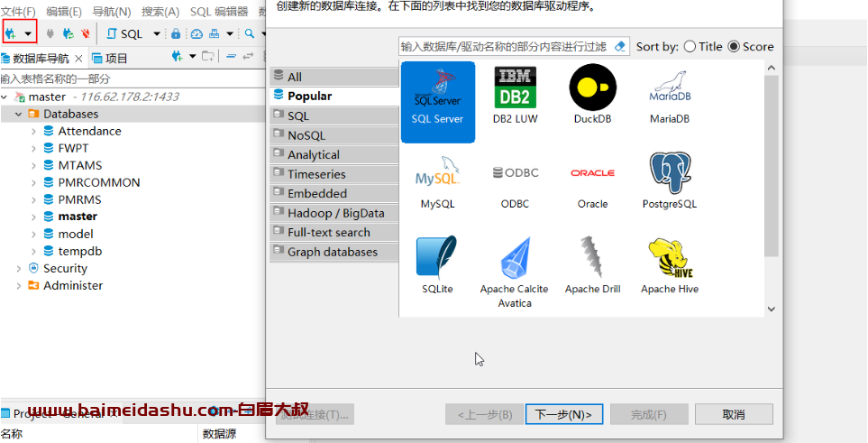The width and height of the screenshot is (868, 443).
Task: Click the 下一步(N) next button
Action: (563, 414)
